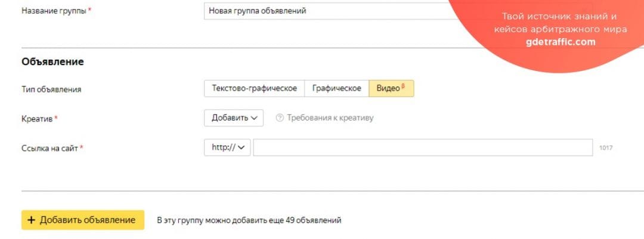Select Видео ad type
The height and width of the screenshot is (239, 644).
click(x=391, y=88)
